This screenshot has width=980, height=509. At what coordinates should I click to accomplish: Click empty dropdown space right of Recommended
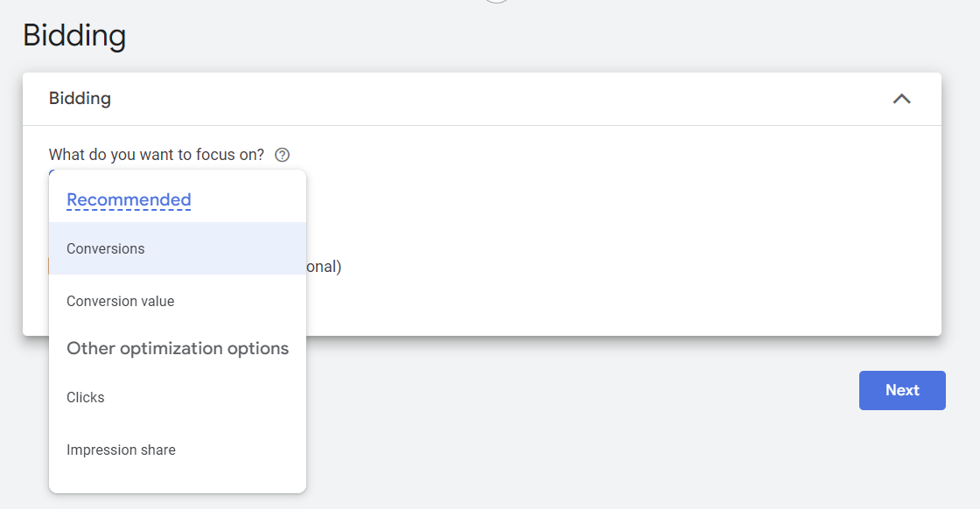tap(254, 200)
